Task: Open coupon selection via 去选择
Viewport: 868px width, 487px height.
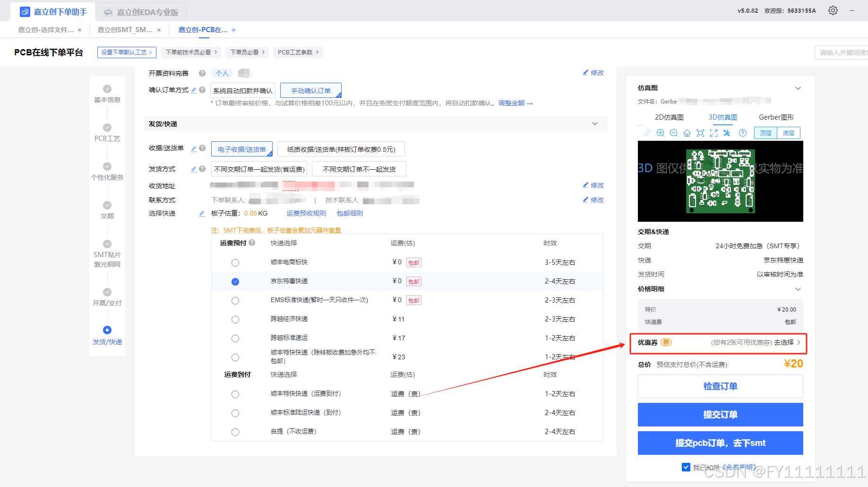Action: point(787,342)
